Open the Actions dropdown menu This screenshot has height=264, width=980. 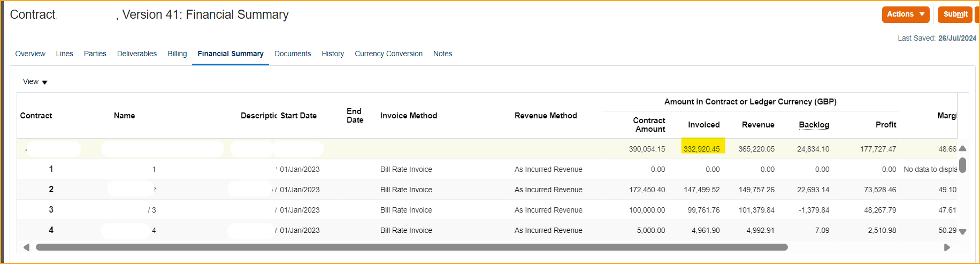(905, 14)
